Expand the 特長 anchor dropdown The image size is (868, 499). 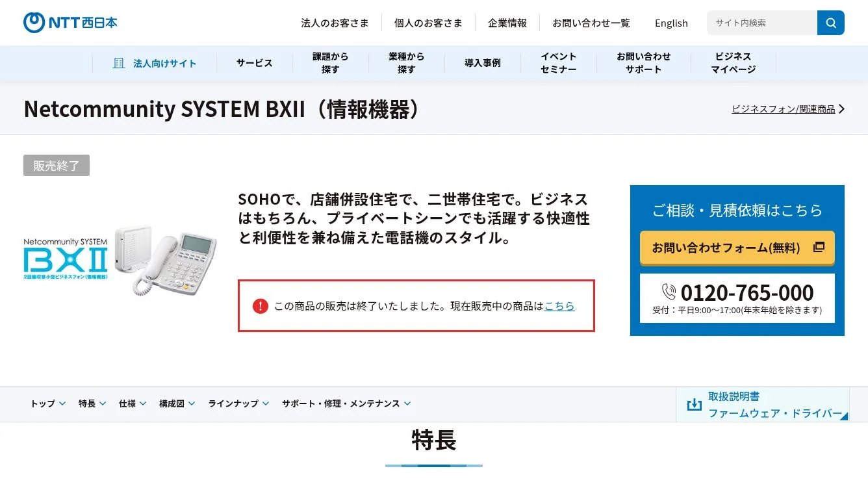click(x=92, y=403)
